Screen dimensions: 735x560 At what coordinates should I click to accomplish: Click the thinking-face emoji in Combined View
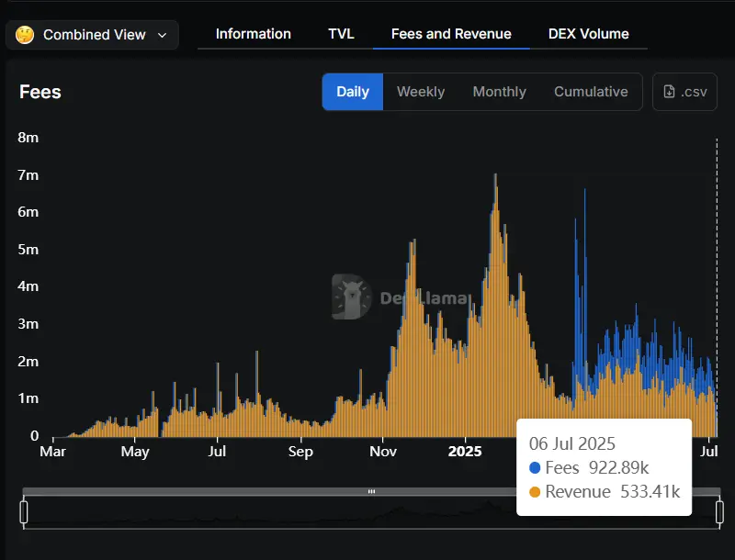click(25, 35)
